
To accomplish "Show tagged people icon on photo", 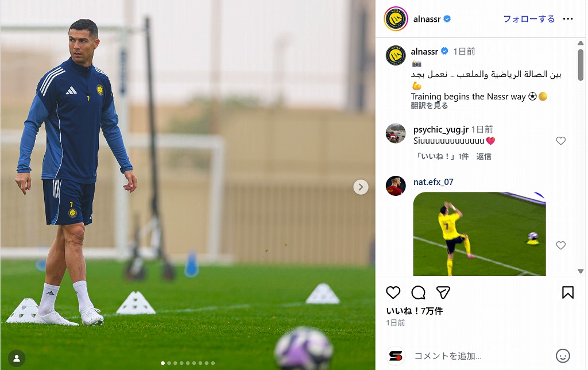I will [17, 359].
